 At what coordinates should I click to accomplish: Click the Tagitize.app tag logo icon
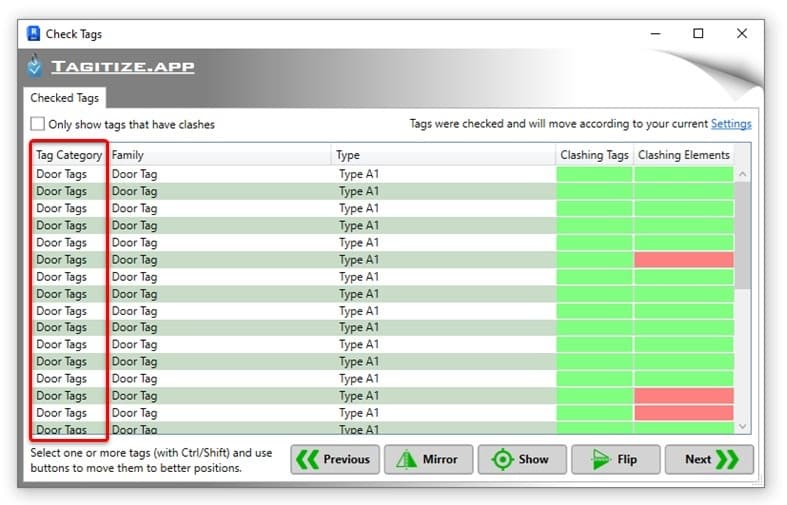click(x=34, y=66)
